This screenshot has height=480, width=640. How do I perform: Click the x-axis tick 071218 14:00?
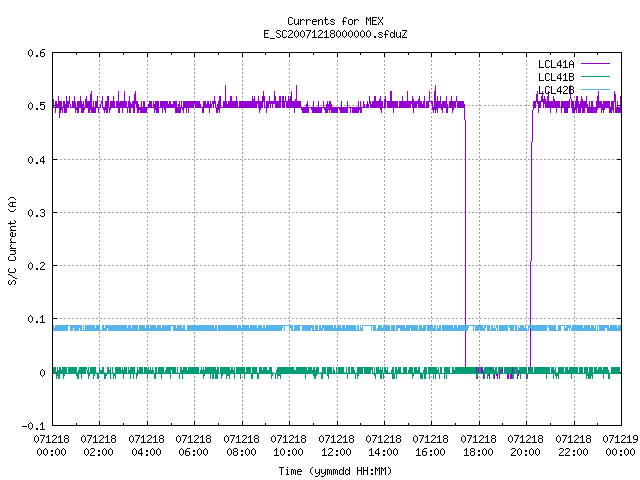pyautogui.click(x=384, y=445)
